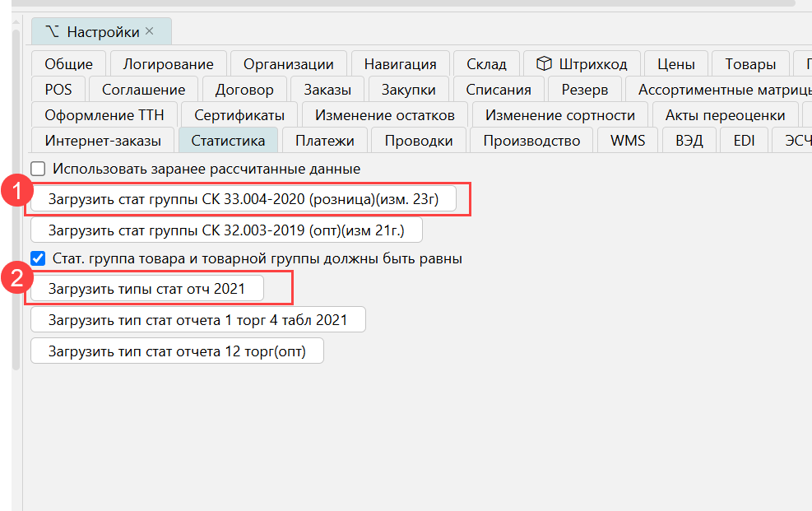Viewport: 812px width, 511px height.
Task: Switch to the Платежи tab
Action: pos(325,141)
